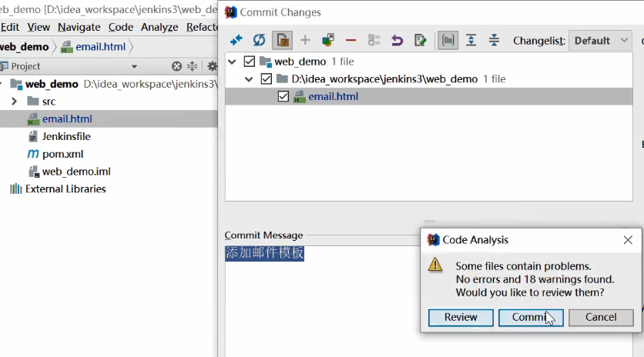Click inside the Commit Message text area
The width and height of the screenshot is (644, 357).
pyautogui.click(x=428, y=301)
